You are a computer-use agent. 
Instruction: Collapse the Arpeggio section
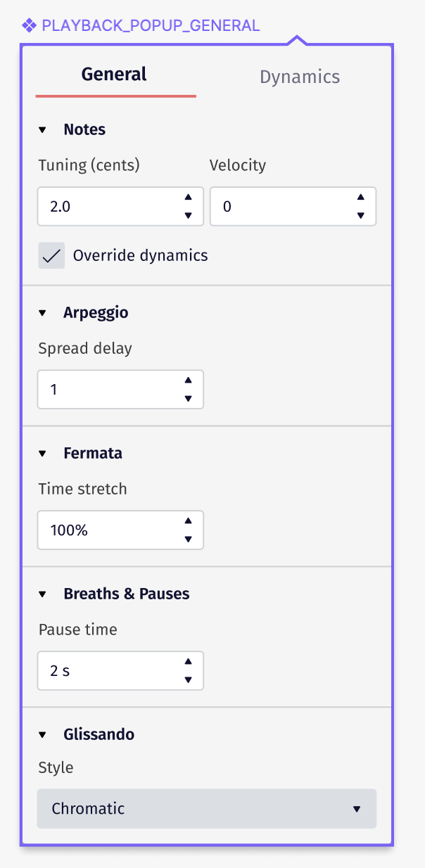(42, 312)
